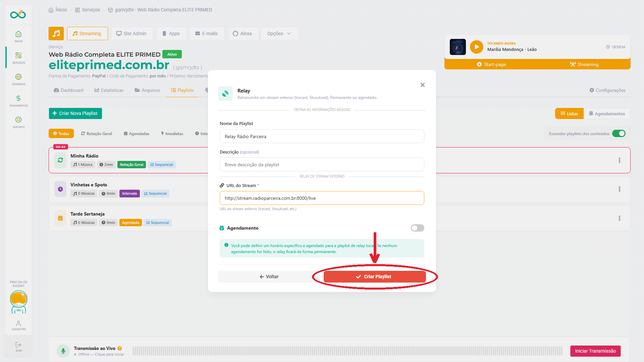The width and height of the screenshot is (644, 362).
Task: Click the Tarde Sertaneja playlist title
Action: point(88,214)
